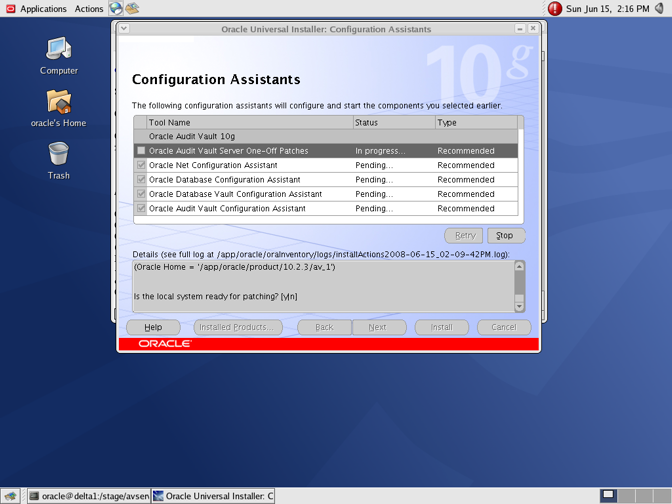Launch the mail icon in top panel
This screenshot has height=504, width=672.
point(132,8)
